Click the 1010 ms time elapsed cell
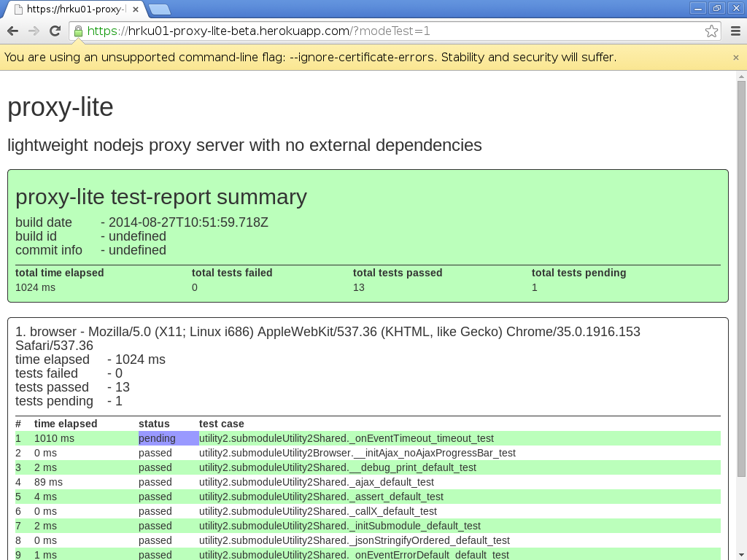 [54, 438]
